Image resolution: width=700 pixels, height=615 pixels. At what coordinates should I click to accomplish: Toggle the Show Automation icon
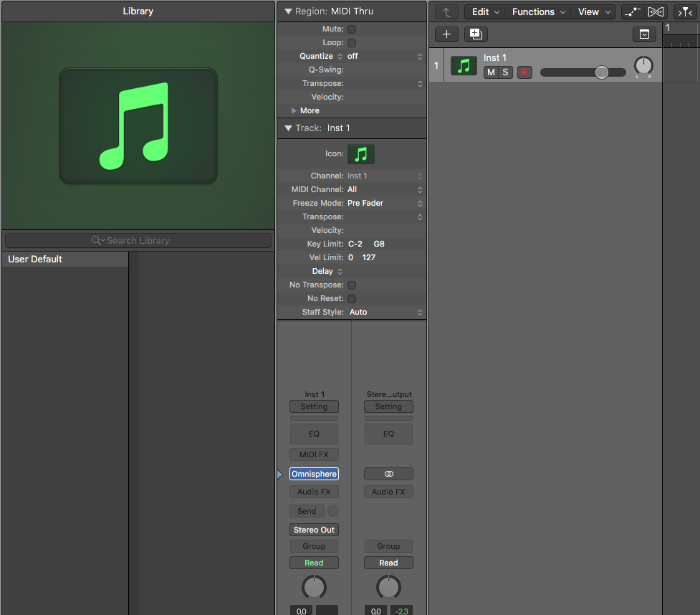(x=632, y=12)
